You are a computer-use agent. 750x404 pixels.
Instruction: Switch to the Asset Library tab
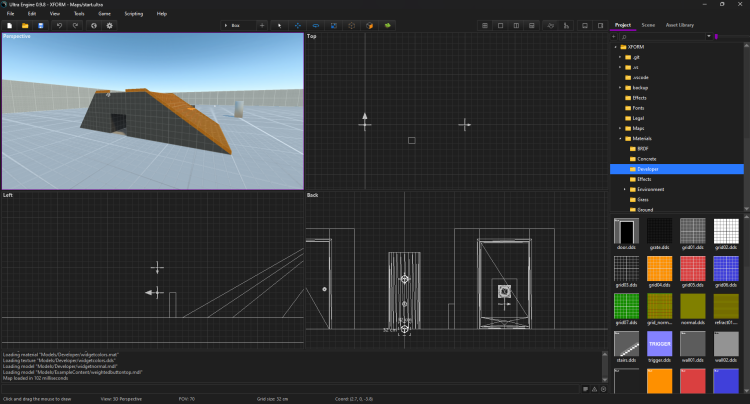pos(679,24)
